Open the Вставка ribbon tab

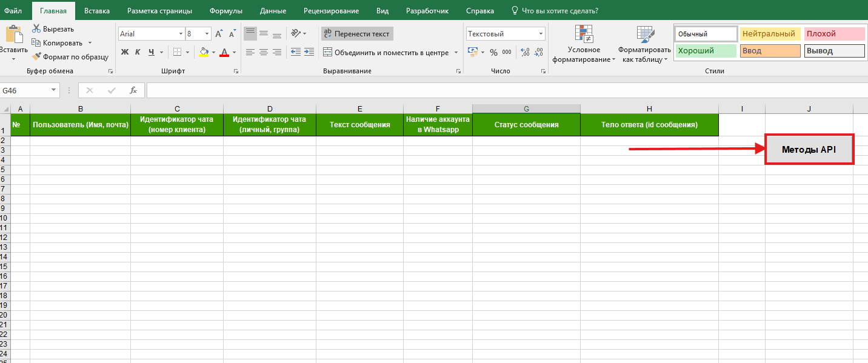97,11
